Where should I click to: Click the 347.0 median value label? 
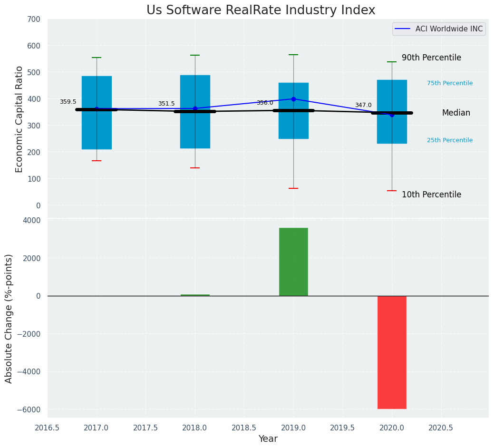363,105
